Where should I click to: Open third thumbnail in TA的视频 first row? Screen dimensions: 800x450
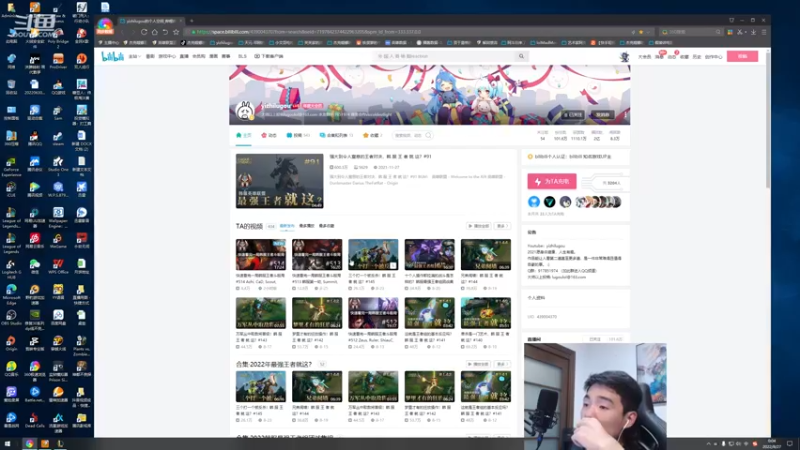pos(373,255)
